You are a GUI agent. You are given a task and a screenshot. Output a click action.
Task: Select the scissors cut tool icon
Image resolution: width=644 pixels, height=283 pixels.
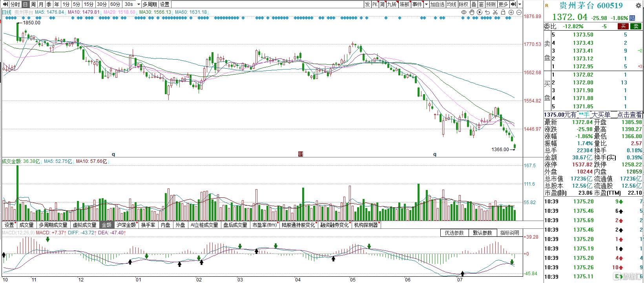tap(495, 12)
